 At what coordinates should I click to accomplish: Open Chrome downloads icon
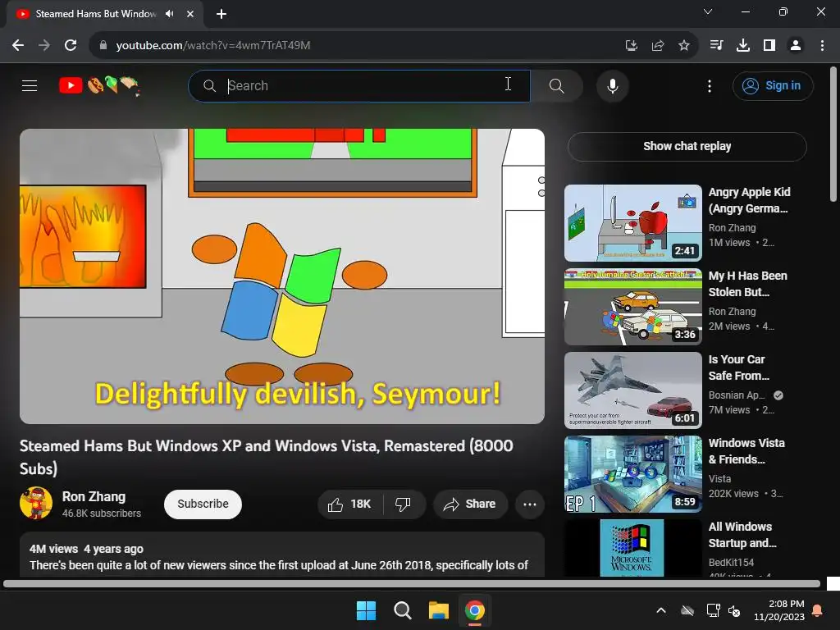point(743,46)
